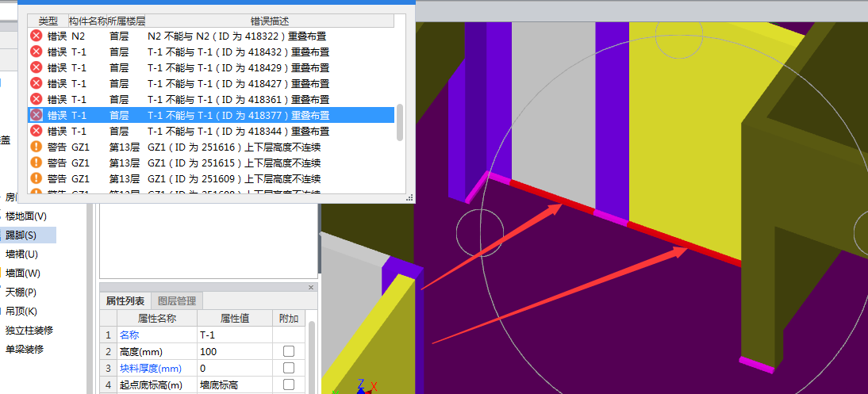Select 单梁装修 in the component tree
868x394 pixels.
click(x=25, y=349)
